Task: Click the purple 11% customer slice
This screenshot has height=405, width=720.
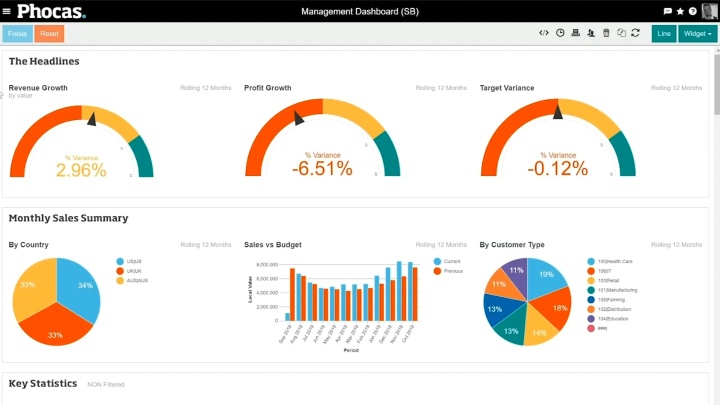Action: [x=516, y=274]
